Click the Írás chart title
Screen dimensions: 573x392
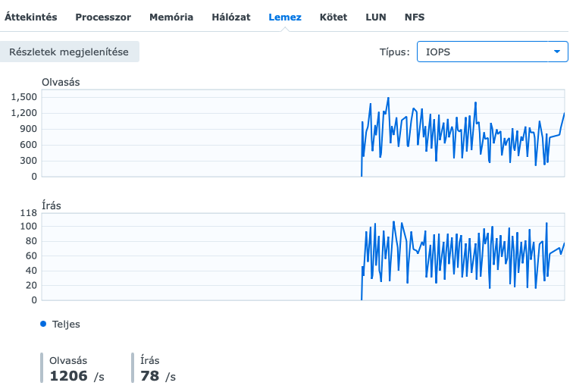click(x=52, y=205)
